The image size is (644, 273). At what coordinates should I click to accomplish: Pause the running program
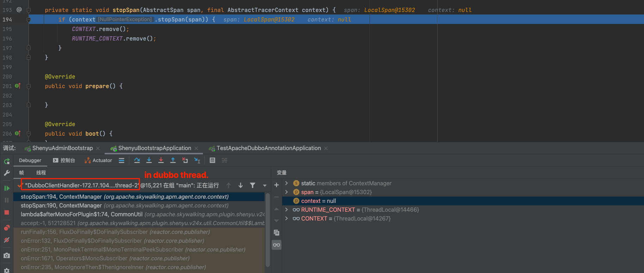(x=7, y=200)
